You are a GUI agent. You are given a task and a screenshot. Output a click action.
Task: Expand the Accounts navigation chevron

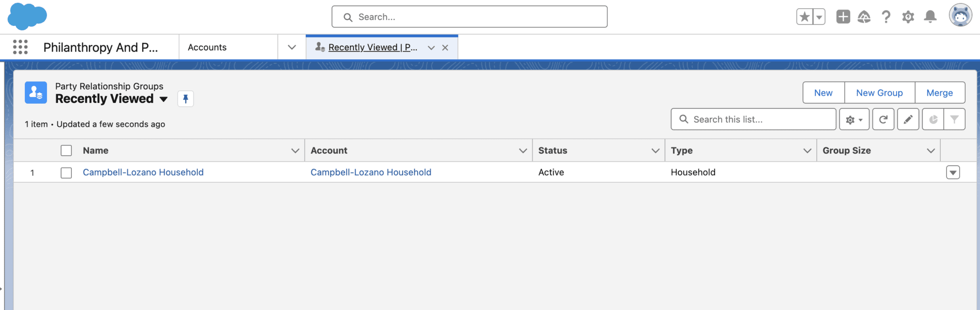(x=292, y=47)
